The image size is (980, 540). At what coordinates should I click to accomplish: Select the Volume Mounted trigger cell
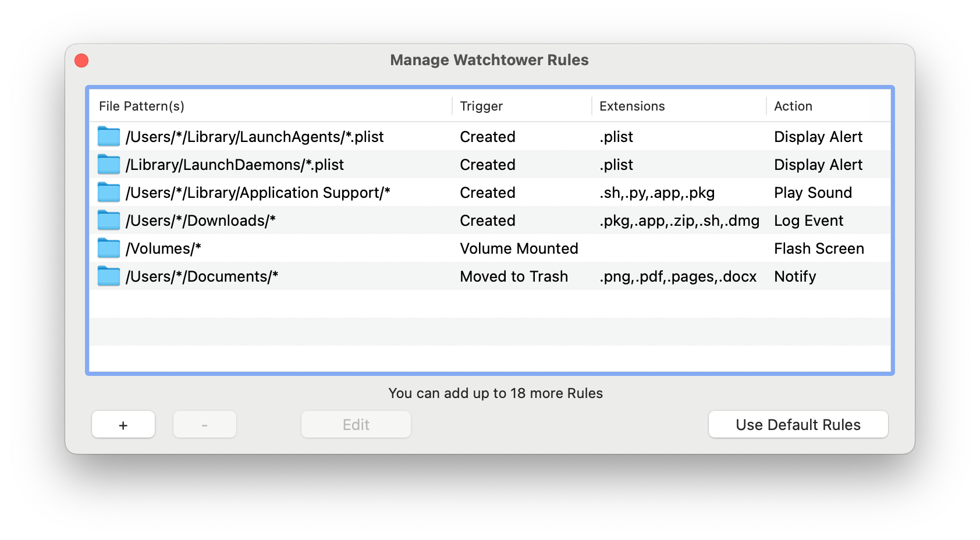[x=519, y=248]
